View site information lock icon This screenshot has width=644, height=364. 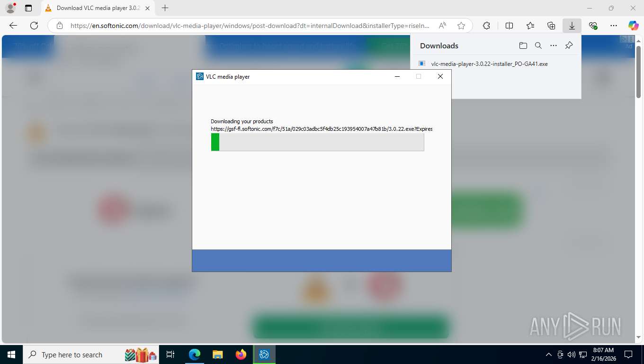pos(59,26)
